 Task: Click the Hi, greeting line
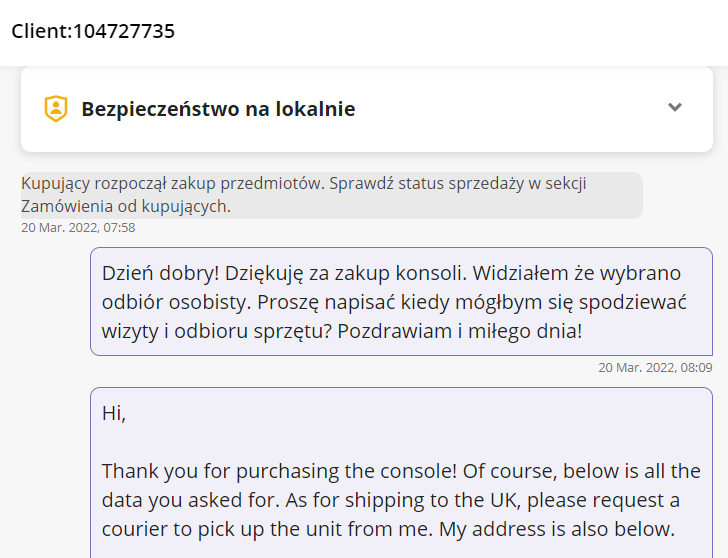coord(114,413)
